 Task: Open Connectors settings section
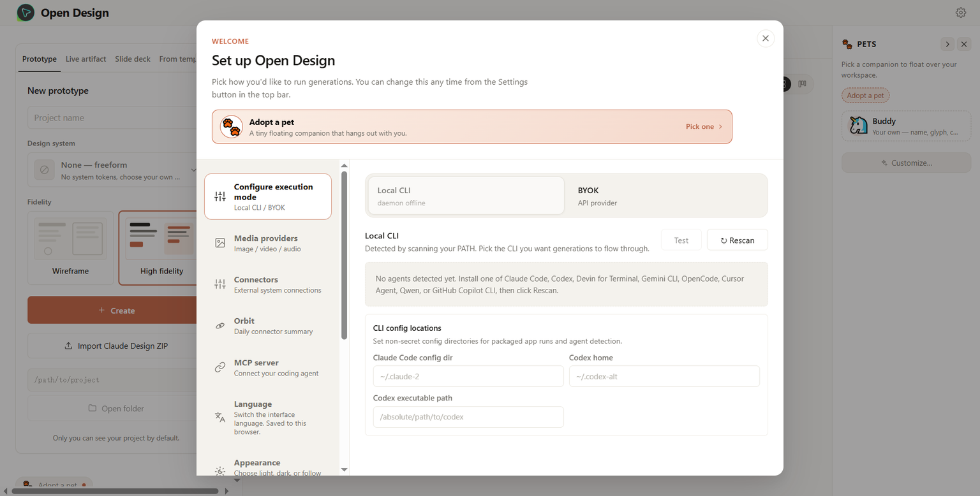point(268,284)
